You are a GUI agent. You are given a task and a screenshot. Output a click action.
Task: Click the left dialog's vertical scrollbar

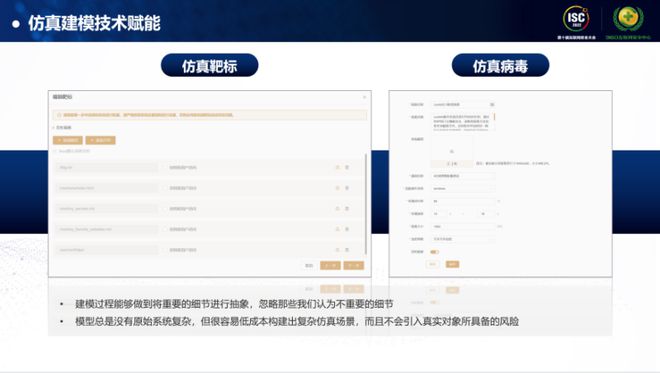[366, 204]
